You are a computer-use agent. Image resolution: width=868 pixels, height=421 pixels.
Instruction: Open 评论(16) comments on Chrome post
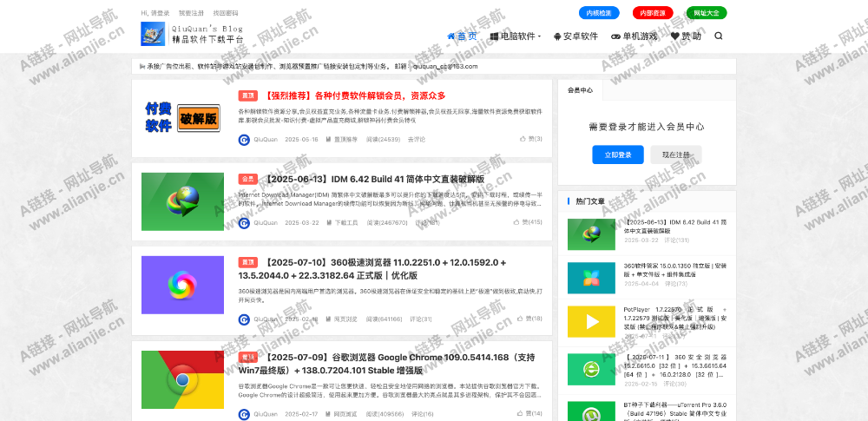coord(421,414)
